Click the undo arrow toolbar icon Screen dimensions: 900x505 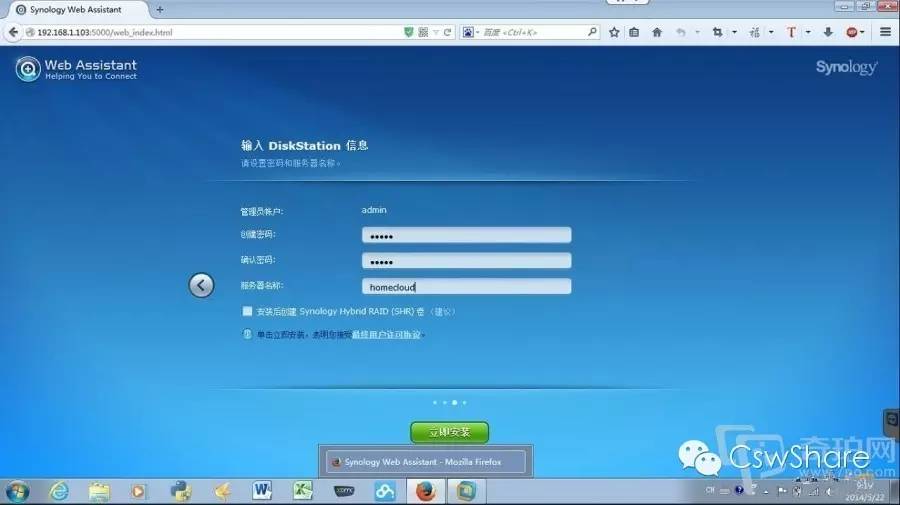click(681, 32)
